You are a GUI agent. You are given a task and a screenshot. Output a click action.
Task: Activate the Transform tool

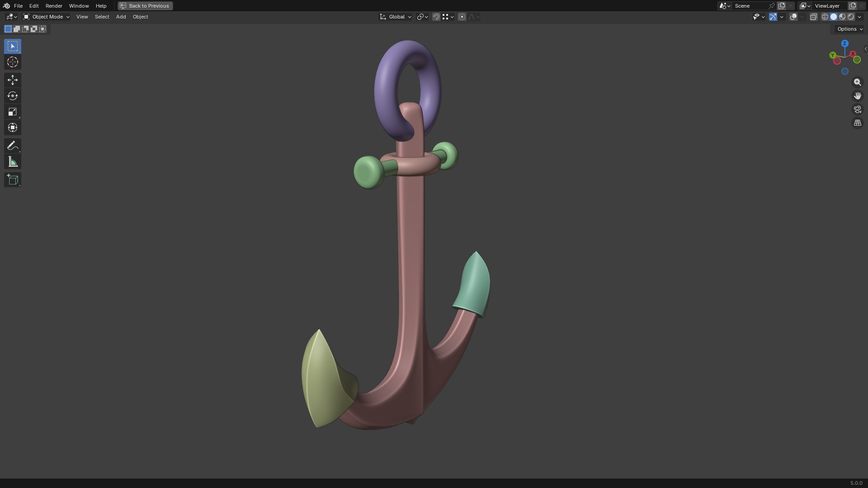tap(13, 127)
